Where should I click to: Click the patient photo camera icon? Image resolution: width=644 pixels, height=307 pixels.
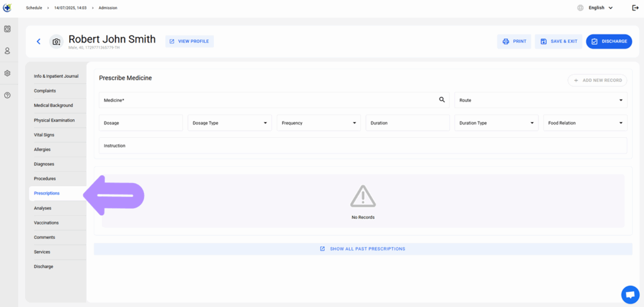point(57,42)
